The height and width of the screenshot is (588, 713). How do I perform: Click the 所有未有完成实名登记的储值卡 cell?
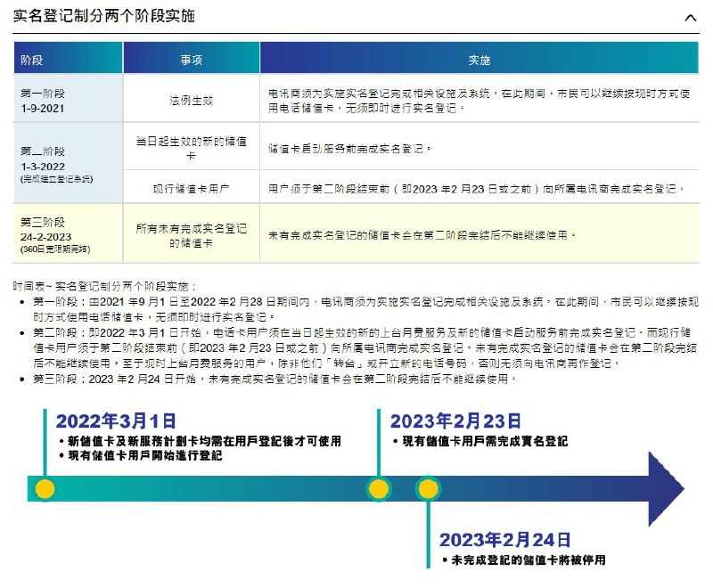tap(192, 235)
